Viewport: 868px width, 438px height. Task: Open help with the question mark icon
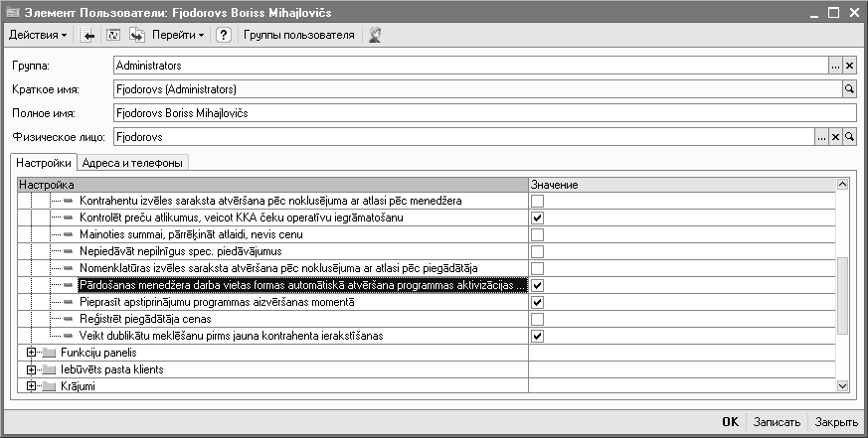click(224, 35)
